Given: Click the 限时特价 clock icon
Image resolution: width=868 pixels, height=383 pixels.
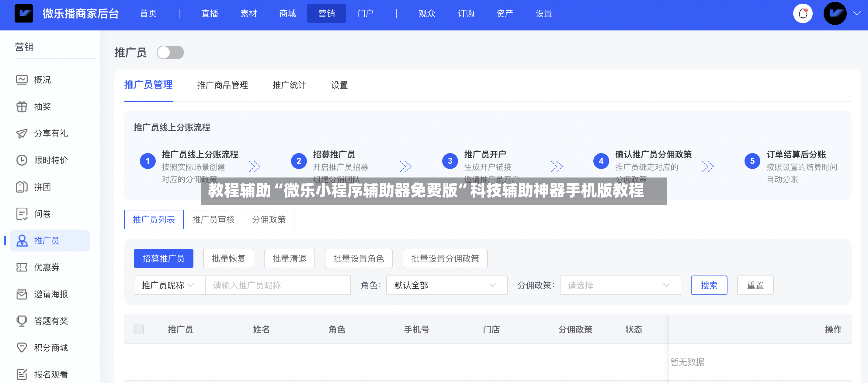Looking at the screenshot, I should [x=22, y=160].
